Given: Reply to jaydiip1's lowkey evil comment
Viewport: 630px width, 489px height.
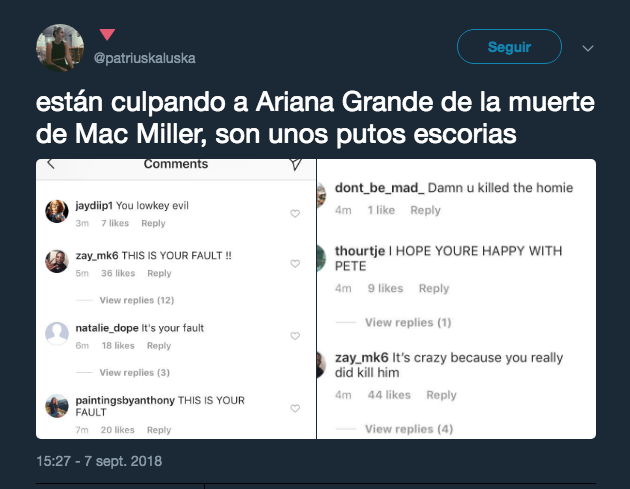Looking at the screenshot, I should coord(153,223).
